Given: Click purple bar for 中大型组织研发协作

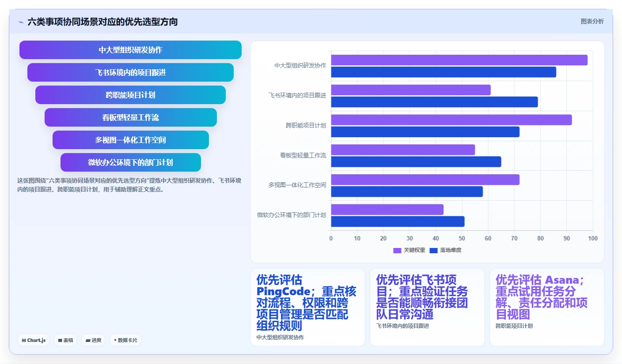Looking at the screenshot, I should click(459, 60).
